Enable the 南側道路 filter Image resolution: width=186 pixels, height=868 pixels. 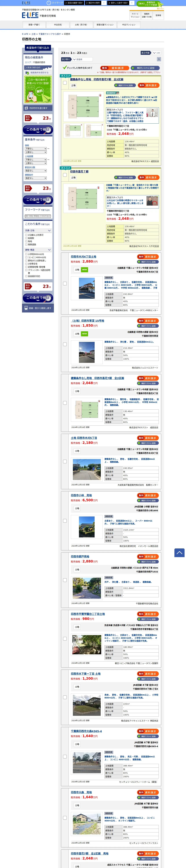click(x=26, y=244)
